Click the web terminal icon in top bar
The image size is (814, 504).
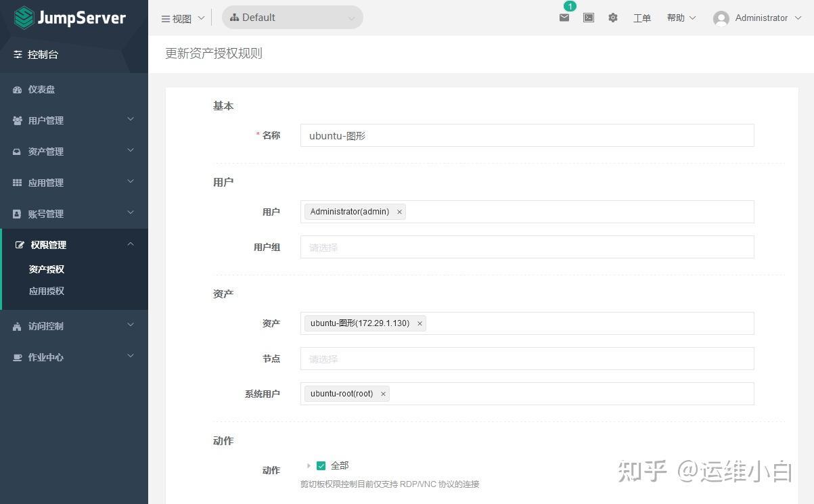click(588, 18)
